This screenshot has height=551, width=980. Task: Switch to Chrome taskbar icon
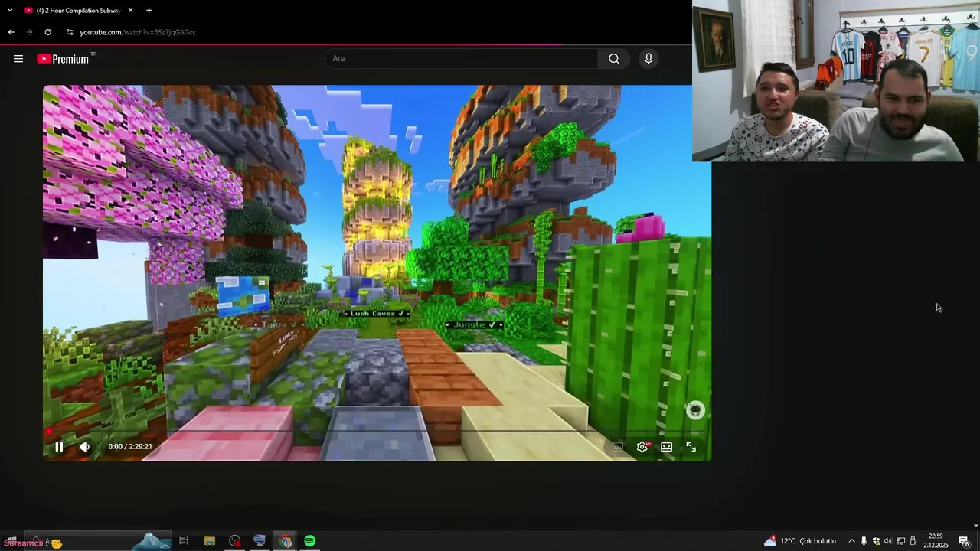(286, 541)
